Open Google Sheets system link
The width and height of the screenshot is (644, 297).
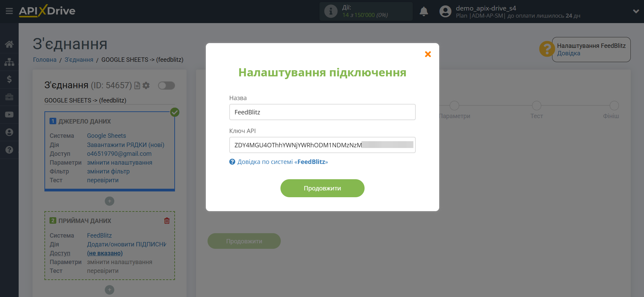coord(106,136)
